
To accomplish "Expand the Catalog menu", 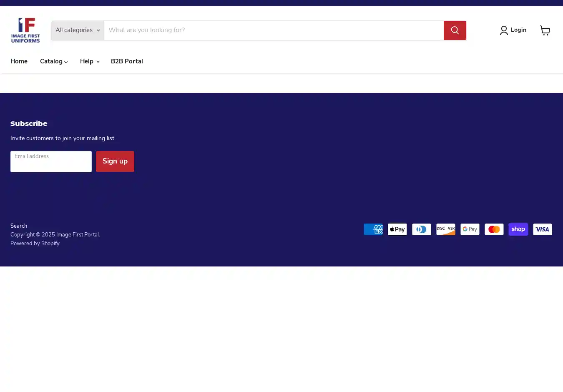I will coord(53,61).
